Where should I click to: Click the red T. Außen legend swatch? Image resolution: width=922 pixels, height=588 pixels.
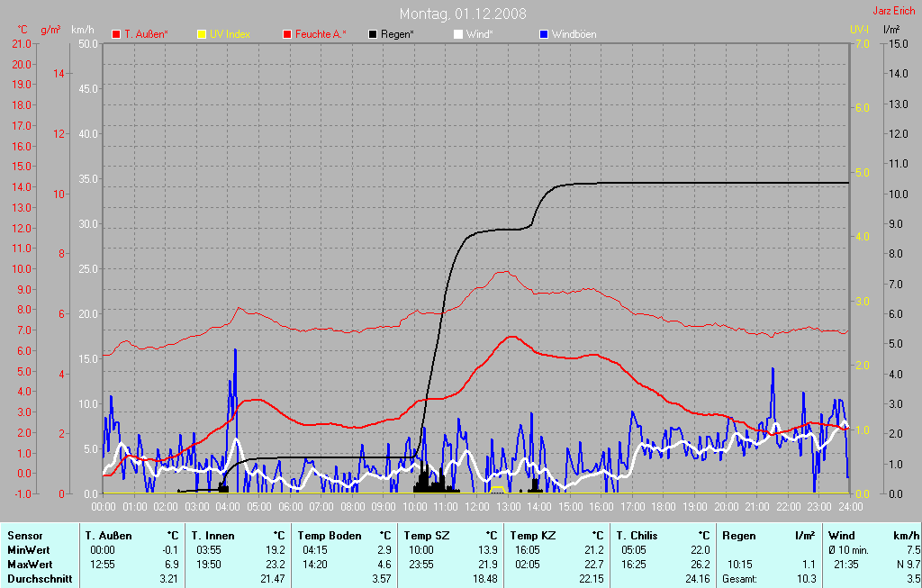tap(116, 34)
